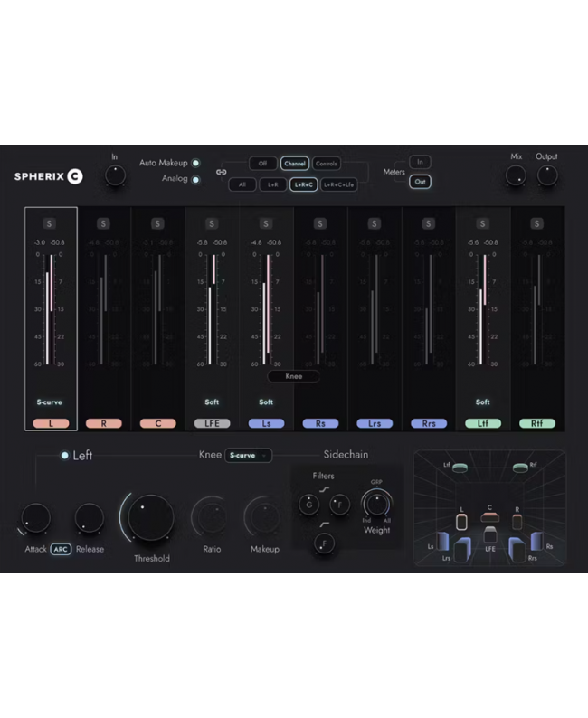Solo the Ltf channel
Screen dimensions: 588x718
pos(482,223)
